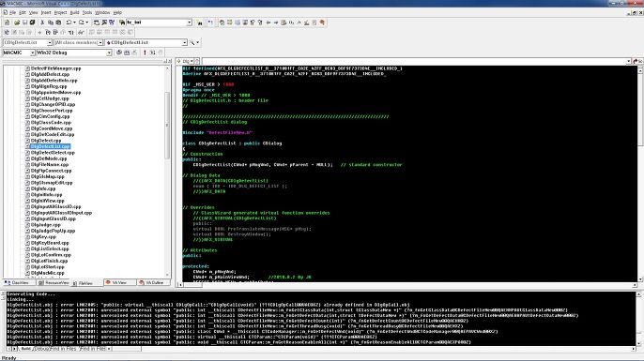Image resolution: width=644 pixels, height=361 pixels.
Task: Click the Find in Files icon
Action: [122, 23]
